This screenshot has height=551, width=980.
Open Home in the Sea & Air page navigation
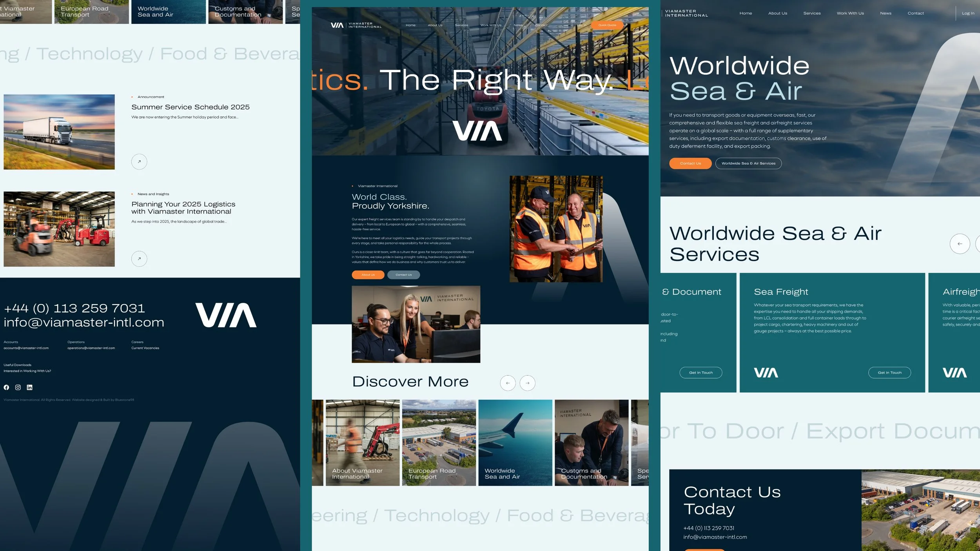746,13
